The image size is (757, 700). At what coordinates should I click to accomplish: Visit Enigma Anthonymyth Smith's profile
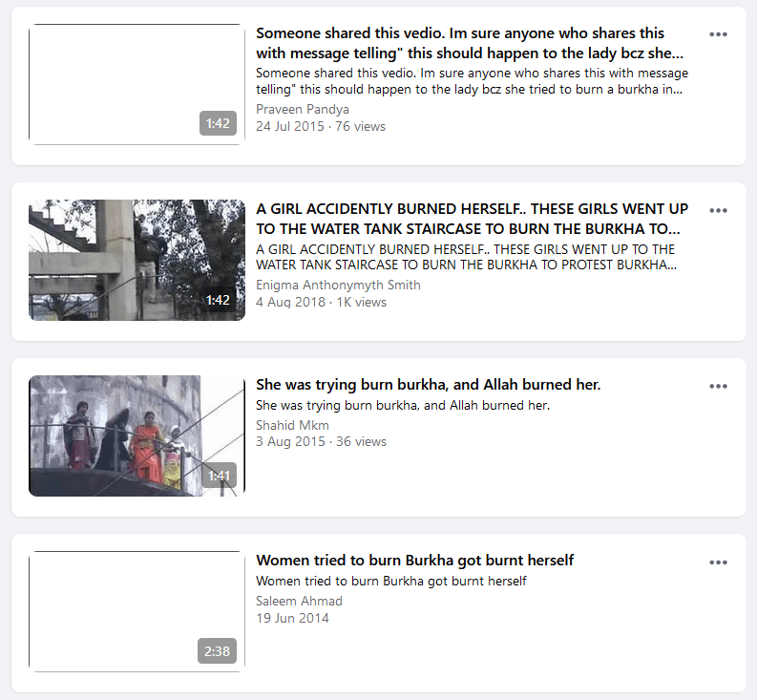[x=338, y=285]
